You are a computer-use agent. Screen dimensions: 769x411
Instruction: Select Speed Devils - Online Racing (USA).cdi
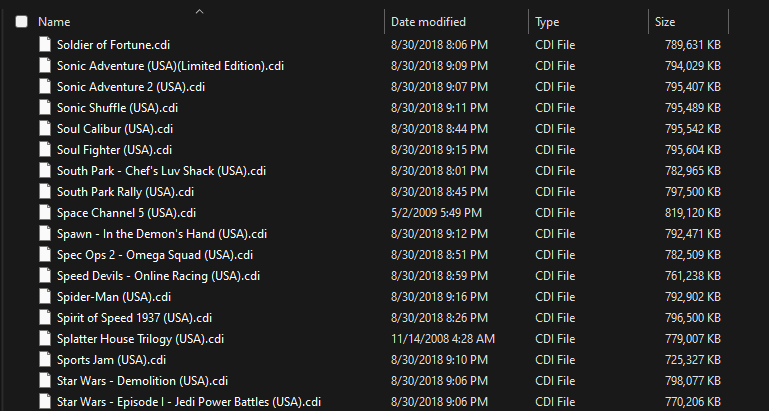coord(158,276)
